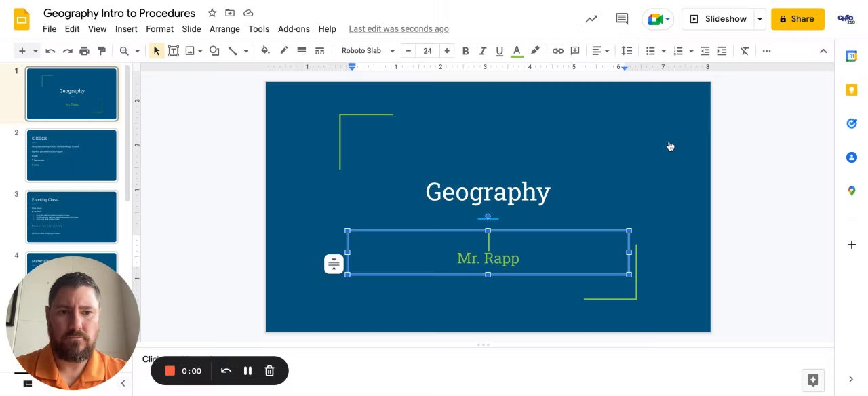Image resolution: width=868 pixels, height=396 pixels.
Task: Open the 'Last edit was seconds ago' link
Action: [398, 29]
